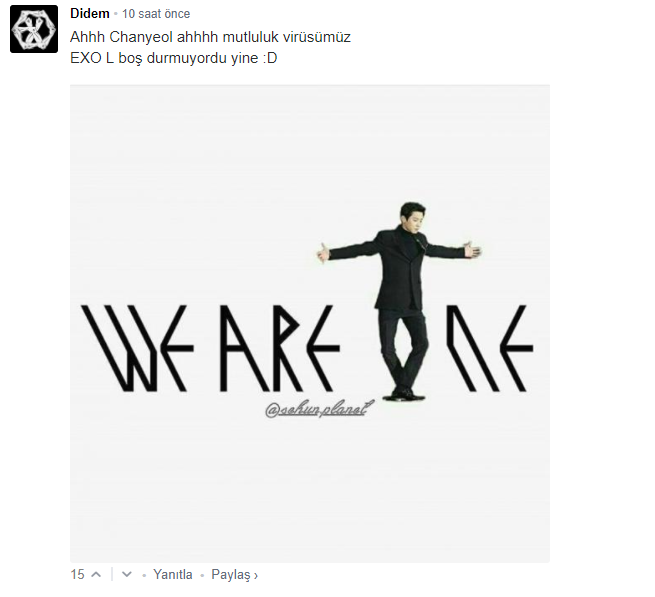Click Yanıtla to reply to comment
Screen dimensions: 655x597
point(173,574)
